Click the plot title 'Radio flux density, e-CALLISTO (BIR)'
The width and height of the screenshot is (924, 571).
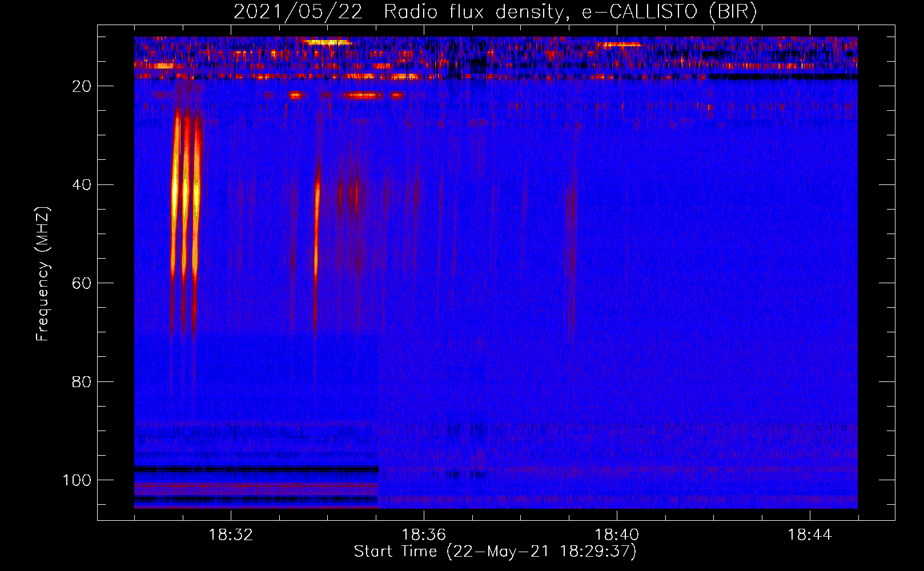click(570, 12)
